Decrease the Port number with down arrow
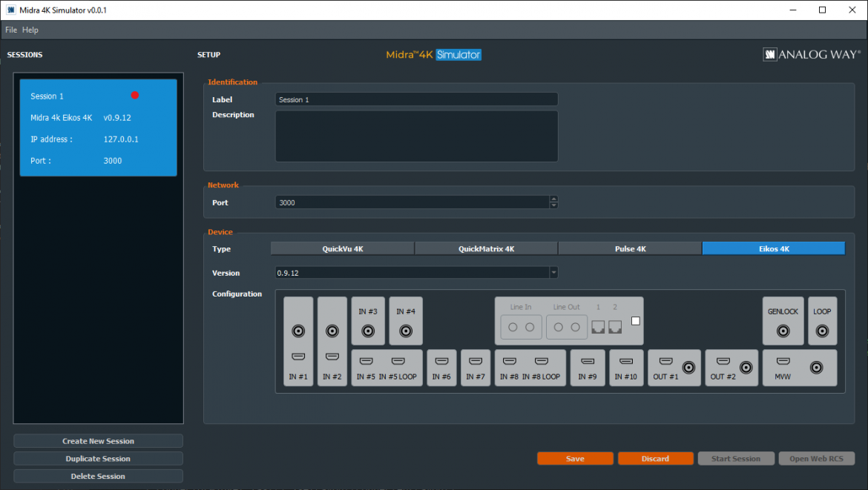Image resolution: width=868 pixels, height=490 pixels. 553,206
